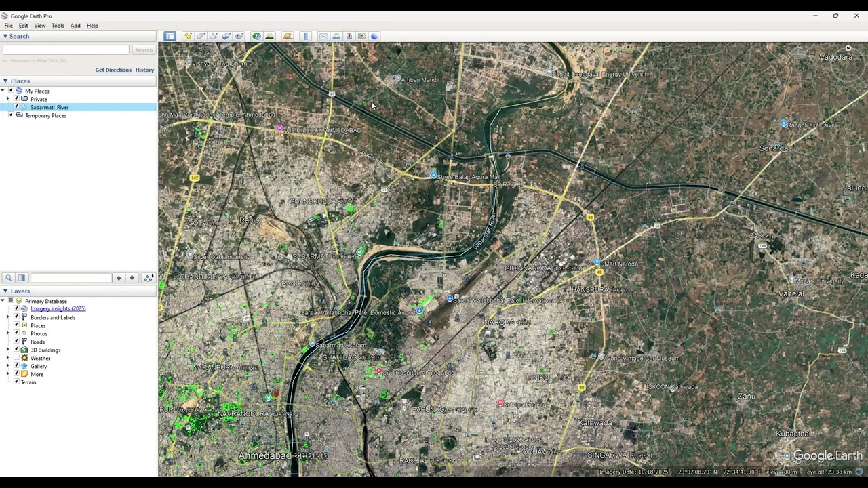Open the Tools menu

pos(58,26)
